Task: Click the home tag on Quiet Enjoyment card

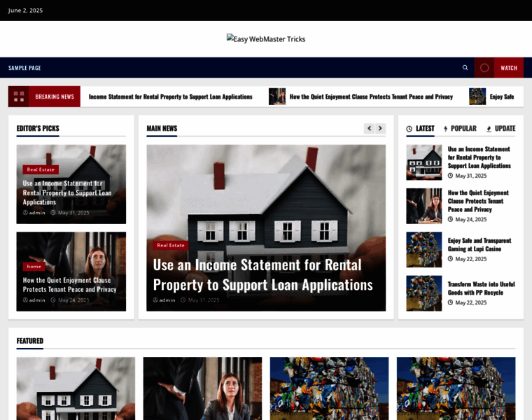Action: pos(34,266)
